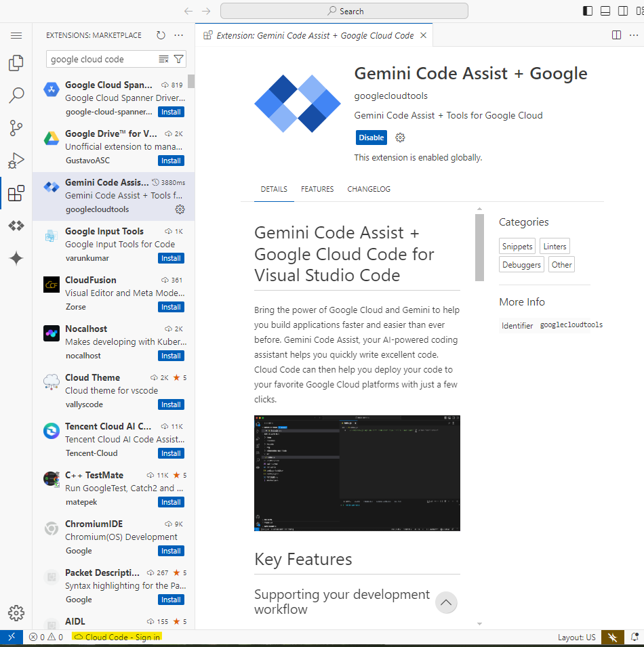The image size is (644, 647).
Task: Open the hamburger application menu
Action: pos(16,35)
